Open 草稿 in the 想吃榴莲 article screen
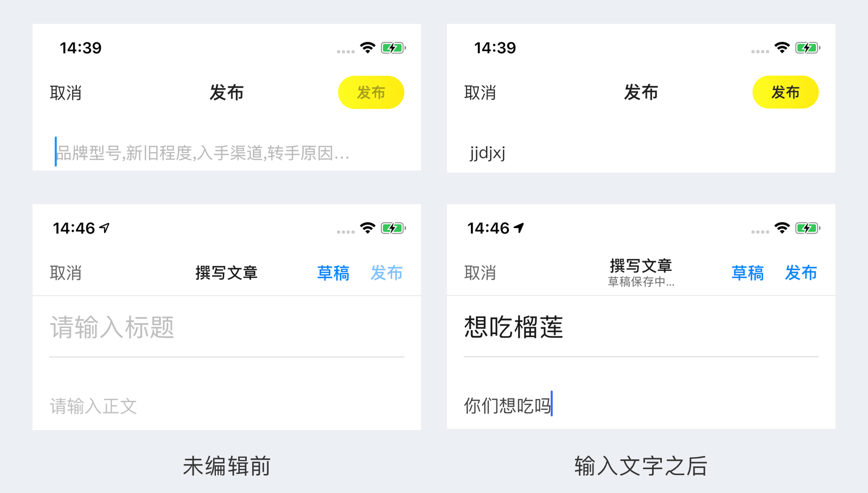 [748, 273]
